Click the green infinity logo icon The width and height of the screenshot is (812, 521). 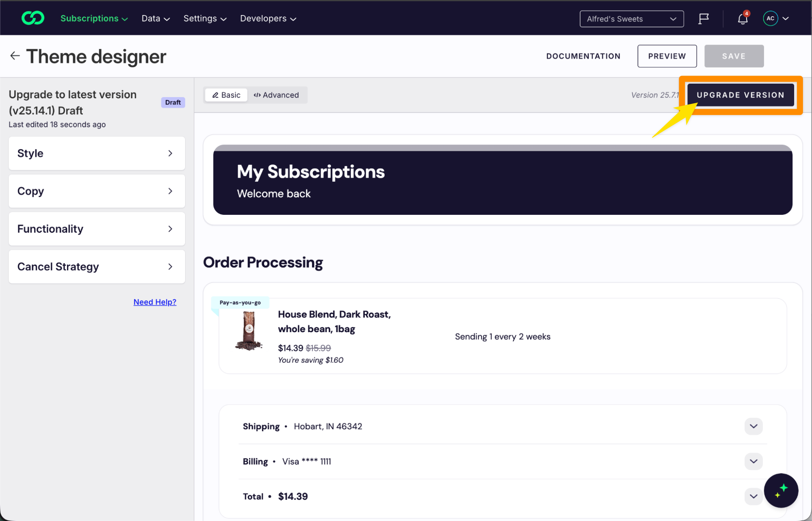(32, 18)
